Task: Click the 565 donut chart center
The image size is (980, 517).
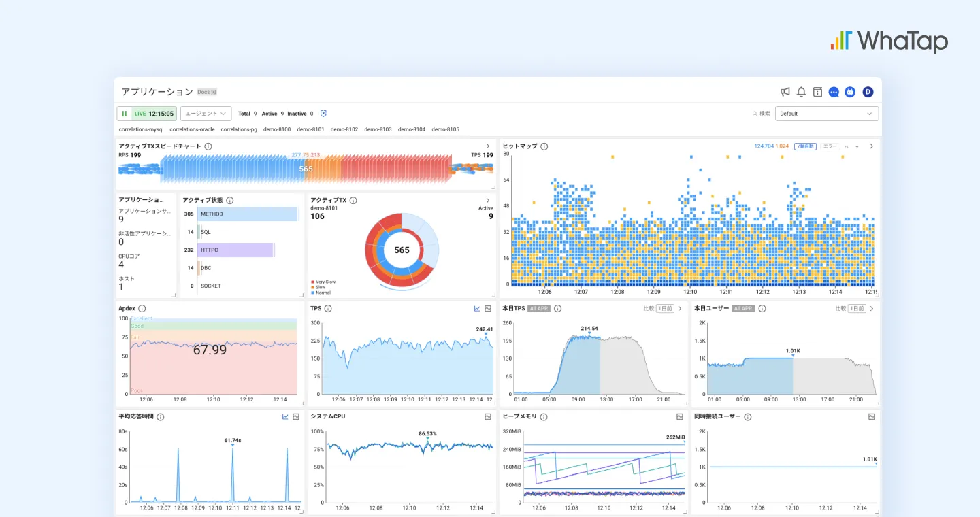Action: coord(402,250)
